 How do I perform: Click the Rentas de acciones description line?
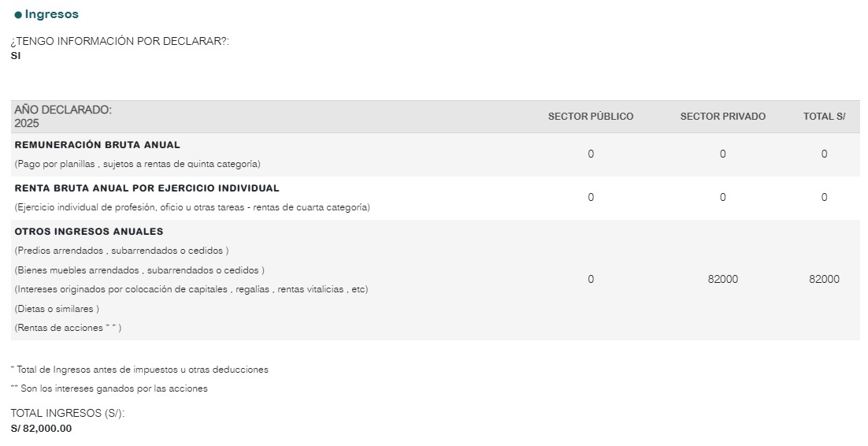pos(68,328)
